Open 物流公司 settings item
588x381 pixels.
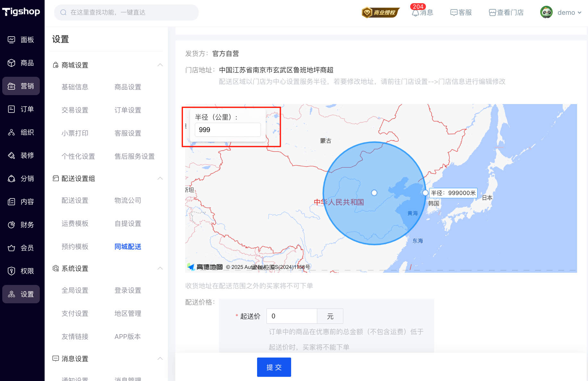click(128, 200)
